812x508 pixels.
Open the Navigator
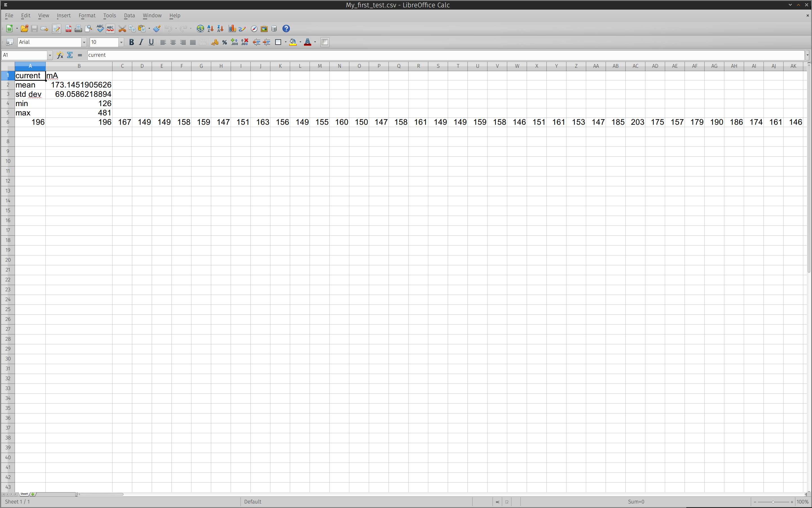click(254, 29)
